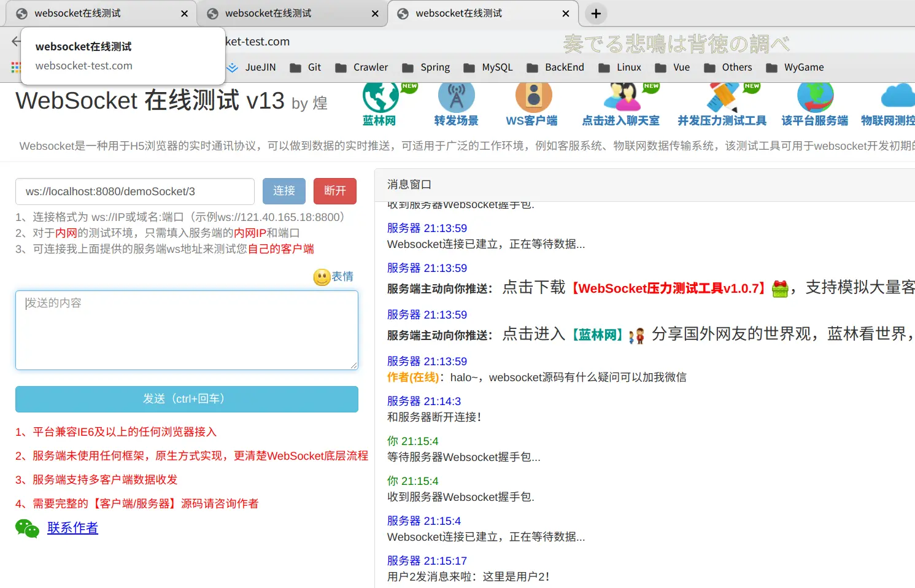
Task: Open the WS客户端 text link
Action: pyautogui.click(x=531, y=121)
